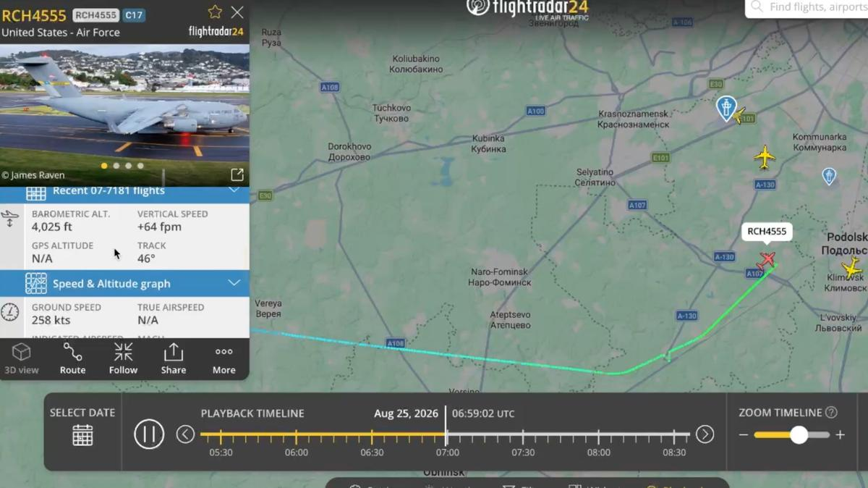
Task: Open More options menu
Action: pyautogui.click(x=224, y=358)
